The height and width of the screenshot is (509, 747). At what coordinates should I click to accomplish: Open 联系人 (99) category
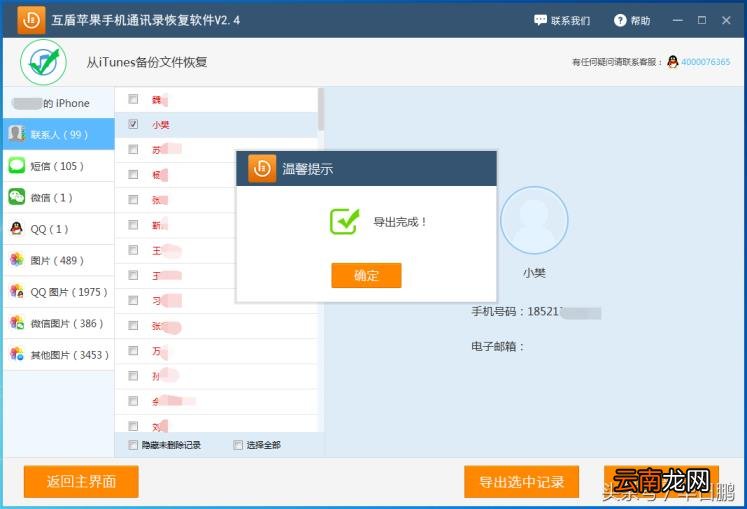pos(59,134)
